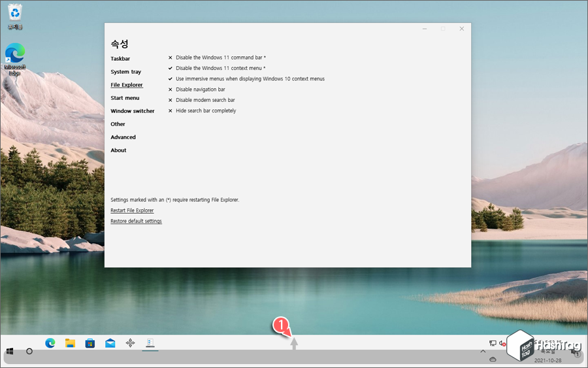Enable Disable modern search bar option

201,100
